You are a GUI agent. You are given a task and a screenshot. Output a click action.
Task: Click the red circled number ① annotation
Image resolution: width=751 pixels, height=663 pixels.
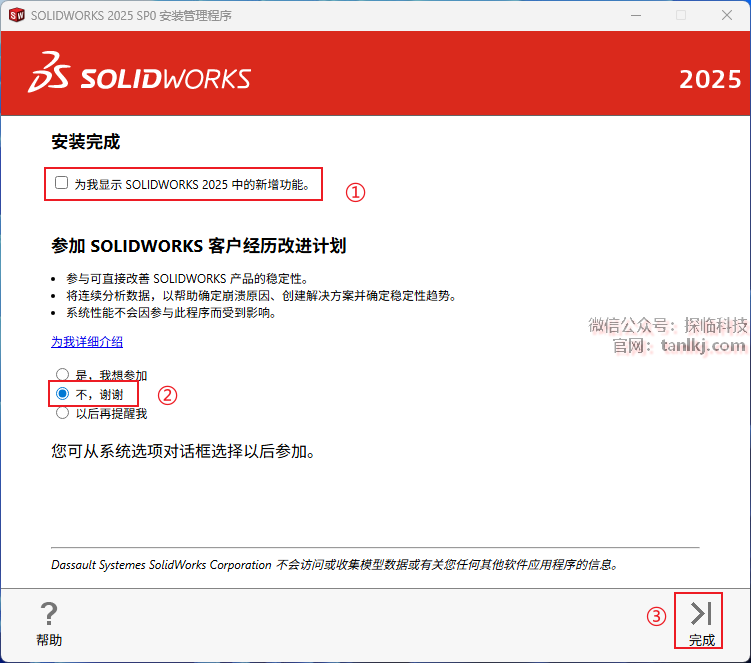pyautogui.click(x=356, y=193)
